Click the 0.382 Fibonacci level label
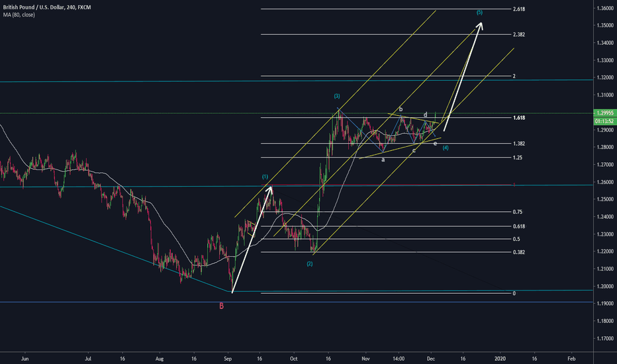617x364 pixels. tap(519, 252)
